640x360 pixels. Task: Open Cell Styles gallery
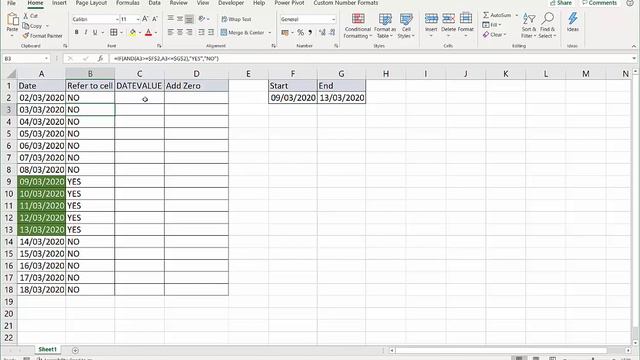pyautogui.click(x=406, y=25)
